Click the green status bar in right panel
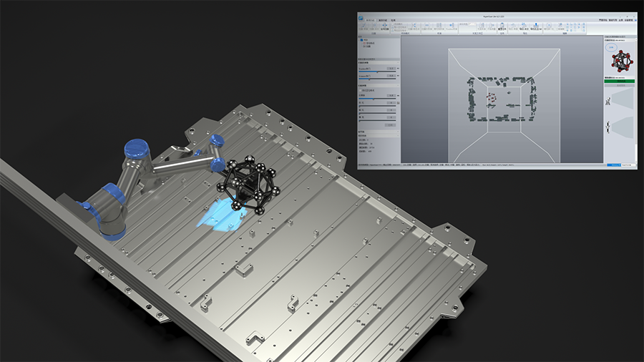The height and width of the screenshot is (362, 644). tap(620, 81)
